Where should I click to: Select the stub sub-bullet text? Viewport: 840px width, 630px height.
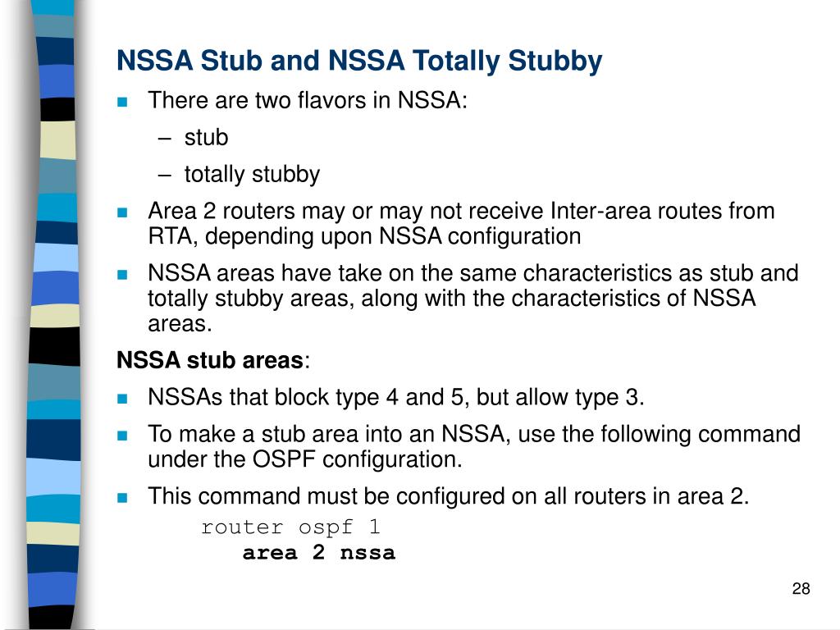click(x=206, y=138)
